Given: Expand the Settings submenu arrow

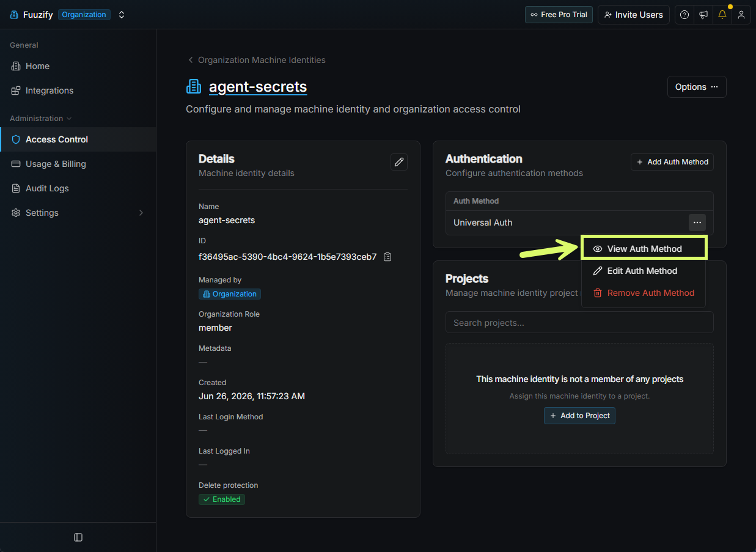Looking at the screenshot, I should 141,213.
